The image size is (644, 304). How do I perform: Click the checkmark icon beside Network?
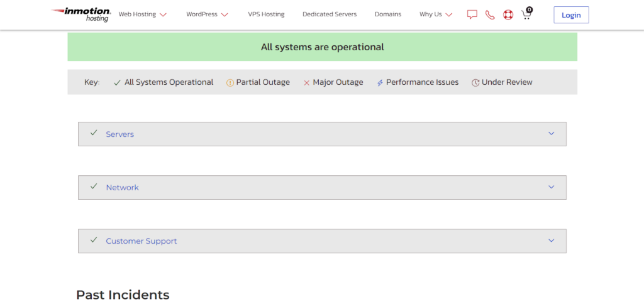pos(94,187)
